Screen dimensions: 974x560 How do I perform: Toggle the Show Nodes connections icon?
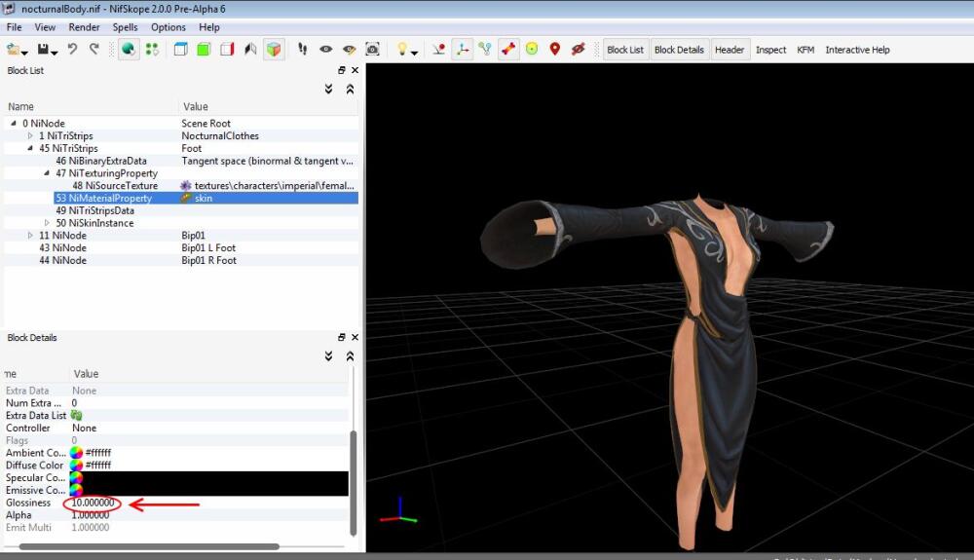[x=485, y=49]
